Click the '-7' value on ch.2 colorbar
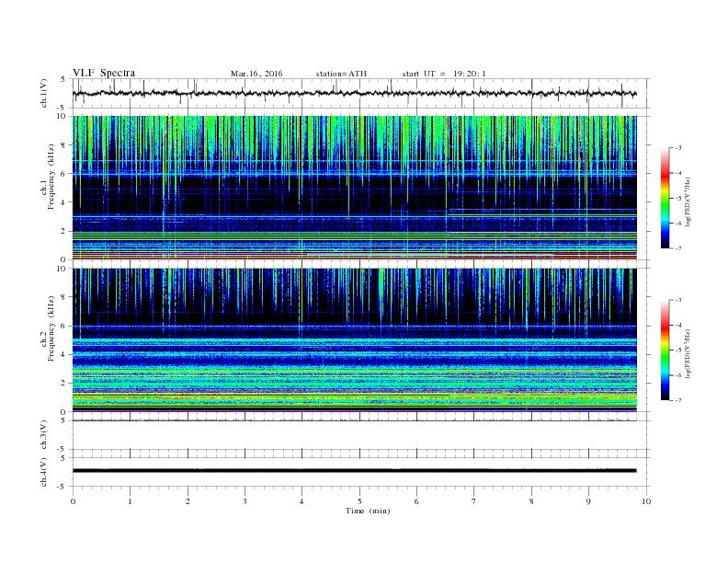This screenshot has width=728, height=563. (677, 400)
